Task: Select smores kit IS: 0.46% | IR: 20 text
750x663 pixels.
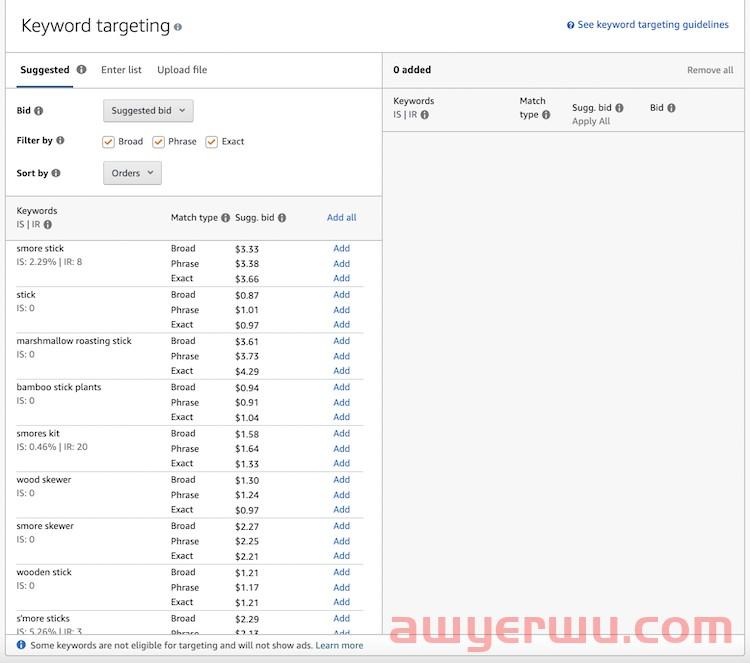Action: [x=52, y=447]
